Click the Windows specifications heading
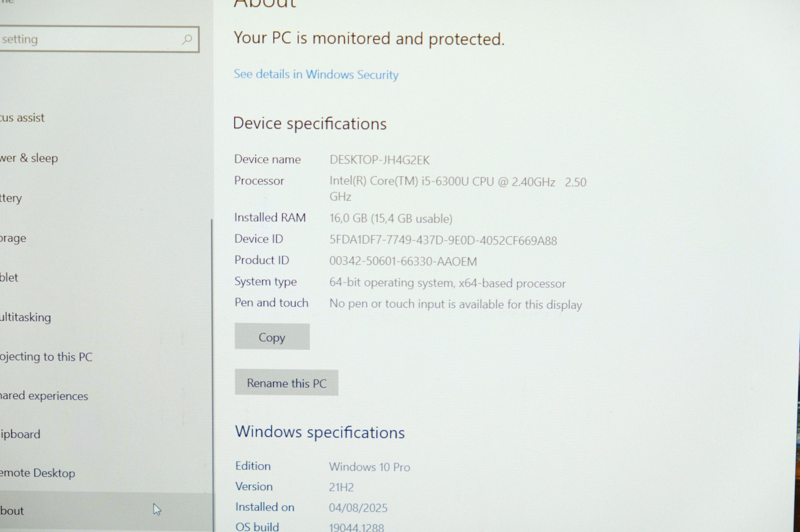 320,432
